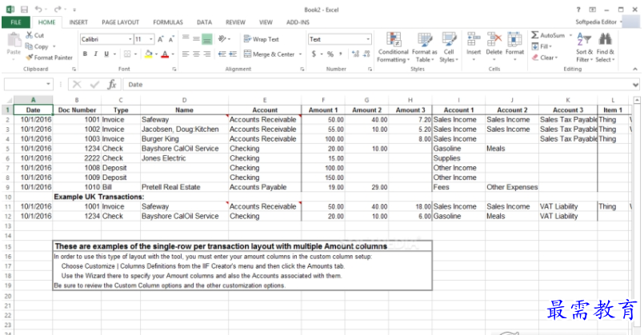Open Format as Table gallery
The height and width of the screenshot is (335, 644).
pos(424,47)
